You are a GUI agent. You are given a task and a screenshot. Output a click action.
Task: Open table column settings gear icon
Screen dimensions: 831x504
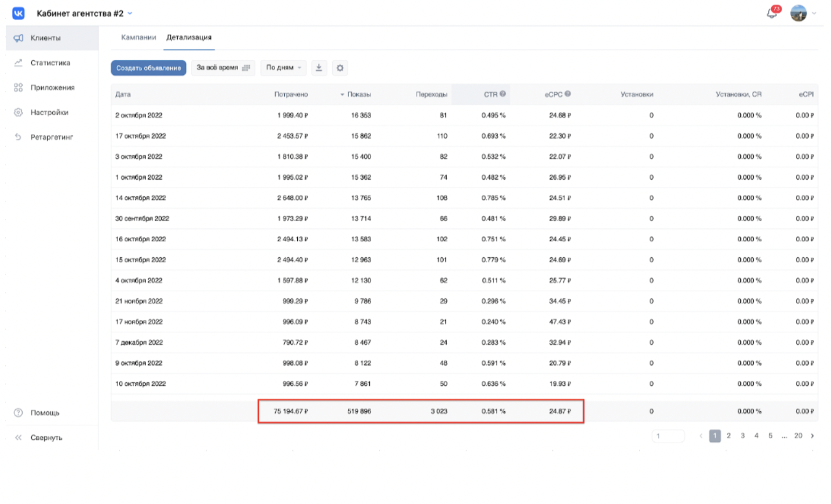coord(340,68)
